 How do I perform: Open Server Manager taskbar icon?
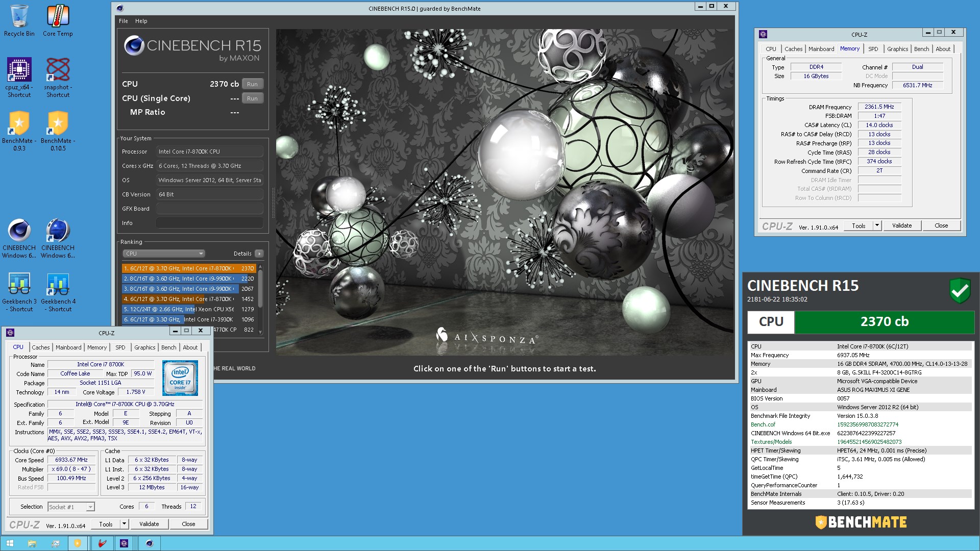(55, 543)
